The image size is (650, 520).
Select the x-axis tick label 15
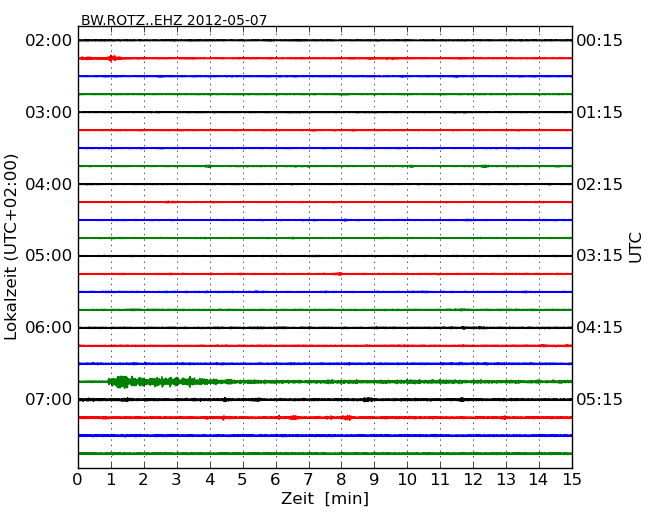tap(572, 479)
